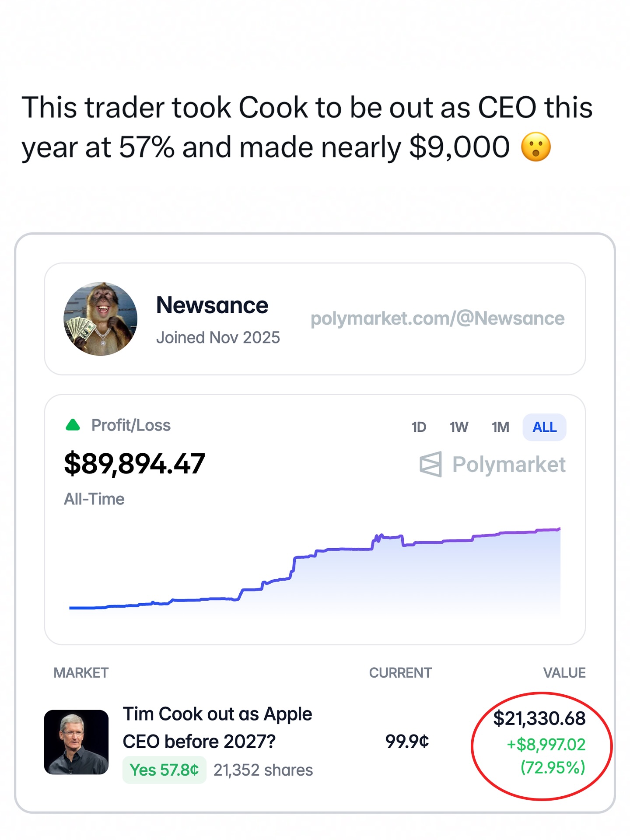
Task: Click the Newsance monkey profile avatar
Action: point(100,318)
